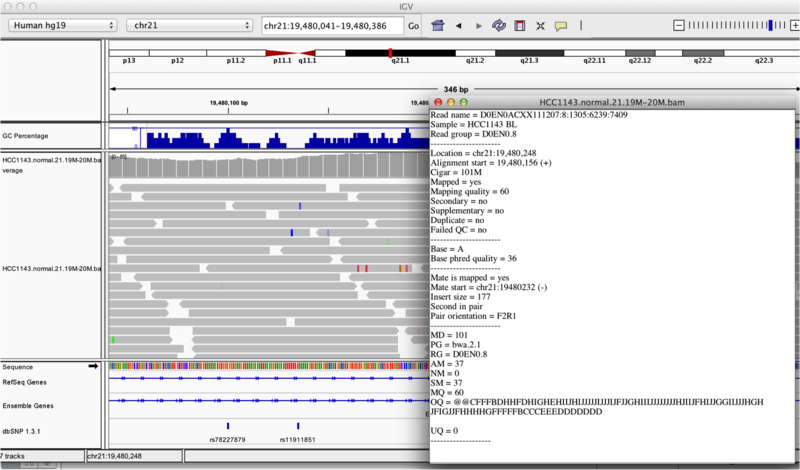Screen dimensions: 800x470
Task: Close the HCC1143.normal bam popup window
Action: [438, 102]
